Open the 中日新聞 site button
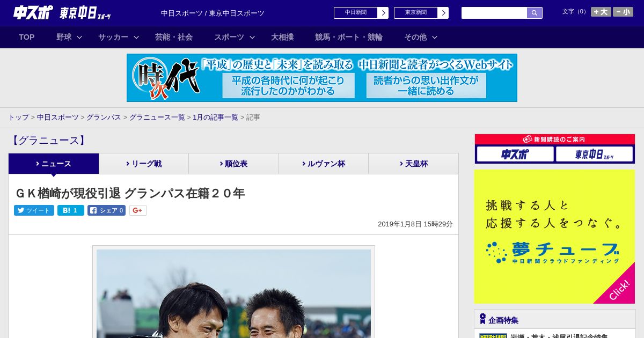644x338 pixels. point(356,13)
